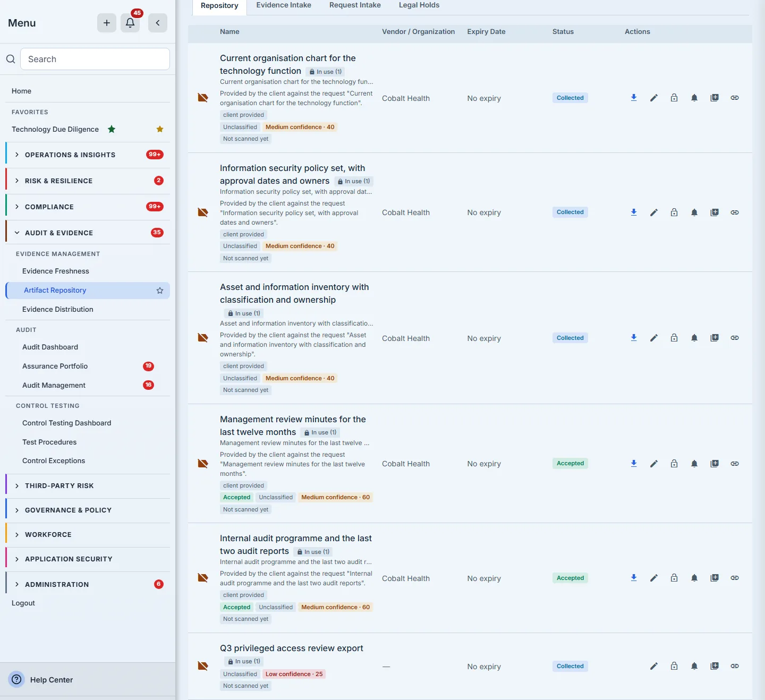Click the sidebar Search input field

(95, 59)
